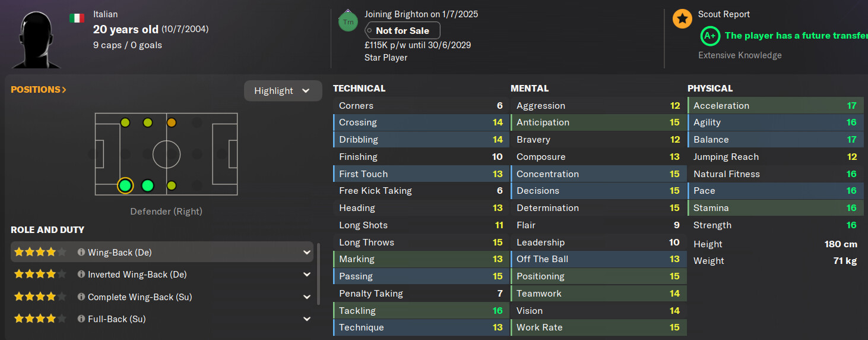This screenshot has width=868, height=340.
Task: Click the Italian flag icon
Action: pos(77,18)
